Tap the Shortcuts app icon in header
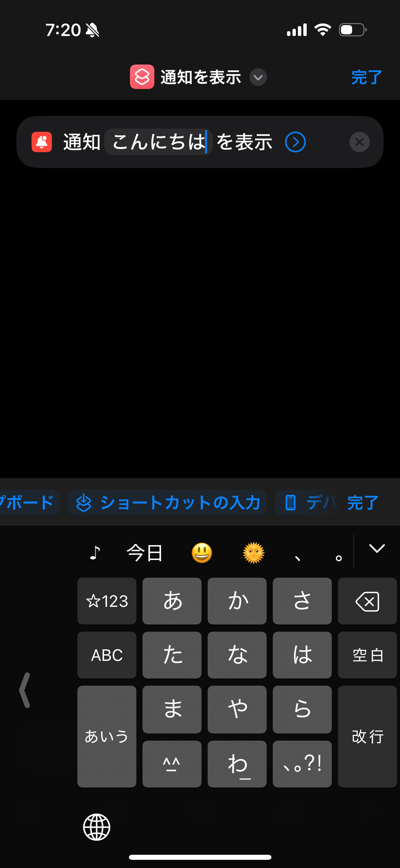Screen dimensions: 400x868 click(x=142, y=77)
